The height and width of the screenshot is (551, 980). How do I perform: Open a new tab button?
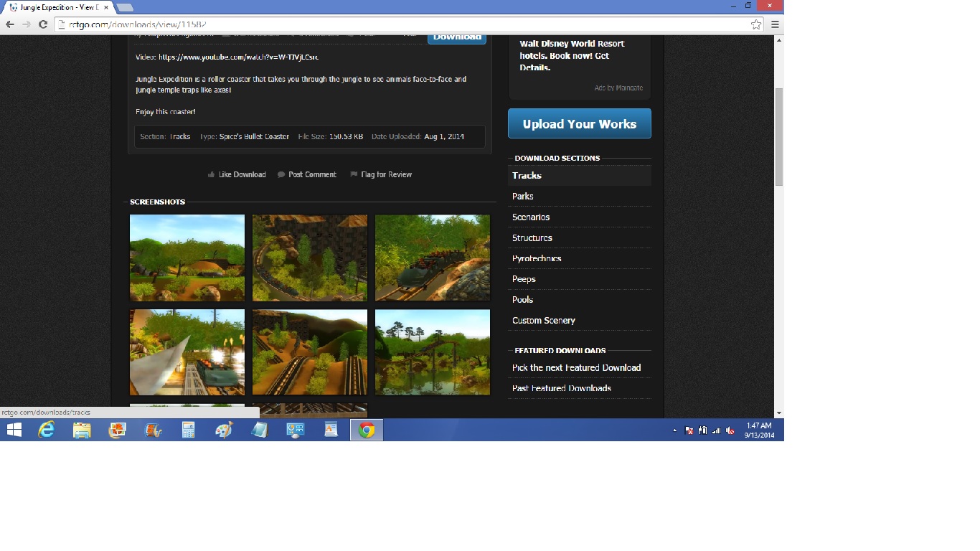coord(124,7)
